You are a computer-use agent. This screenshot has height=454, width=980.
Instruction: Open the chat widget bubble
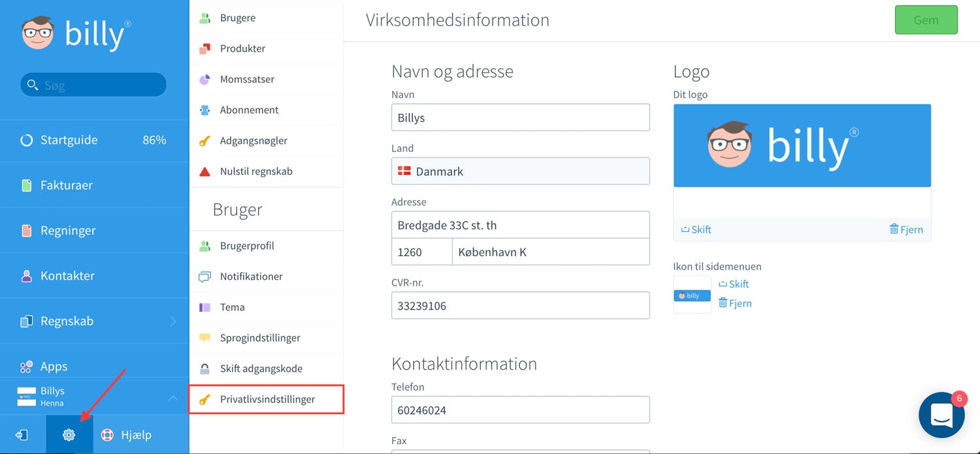click(941, 415)
